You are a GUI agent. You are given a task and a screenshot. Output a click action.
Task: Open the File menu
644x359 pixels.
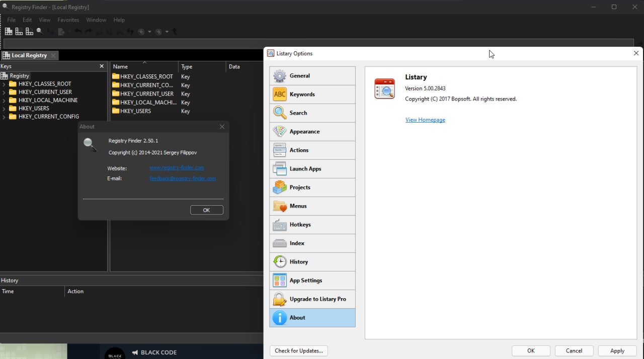pyautogui.click(x=11, y=20)
